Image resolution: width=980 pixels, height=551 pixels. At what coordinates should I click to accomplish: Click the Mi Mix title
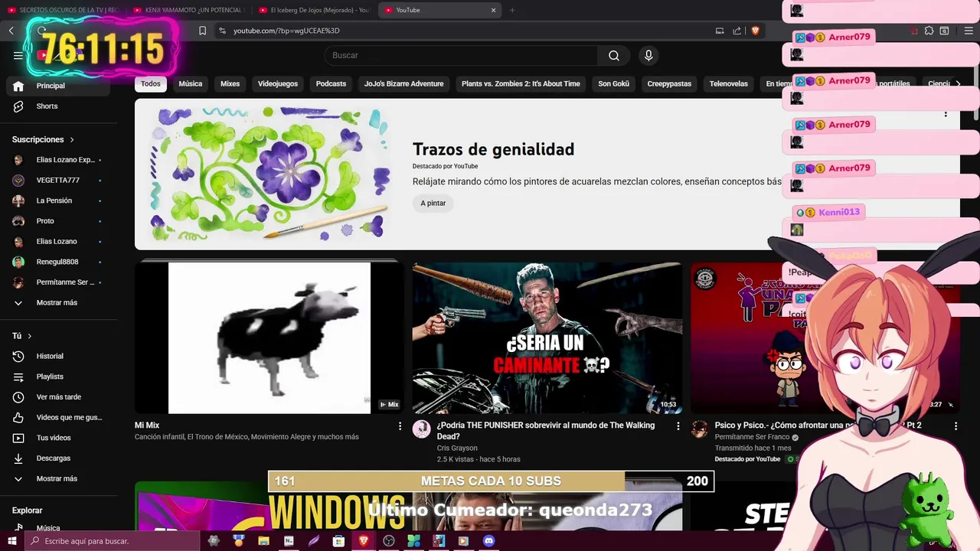click(147, 425)
